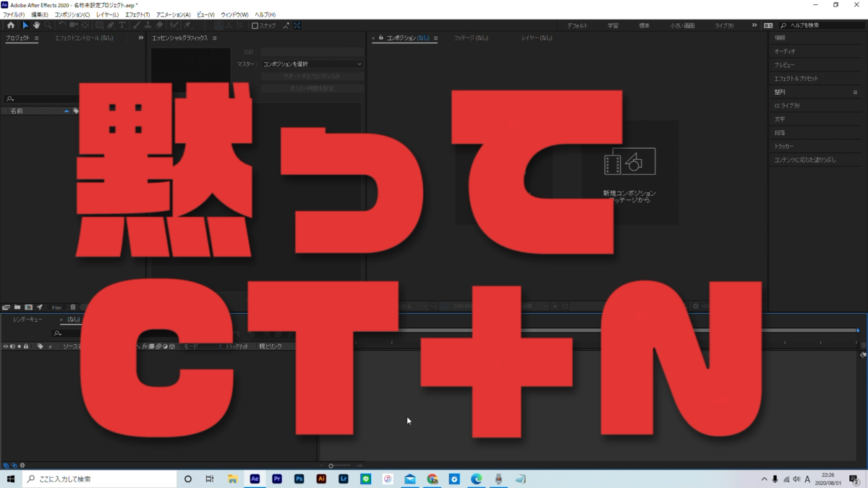Adjust the timeline zoom slider at the bottom

coord(331,466)
